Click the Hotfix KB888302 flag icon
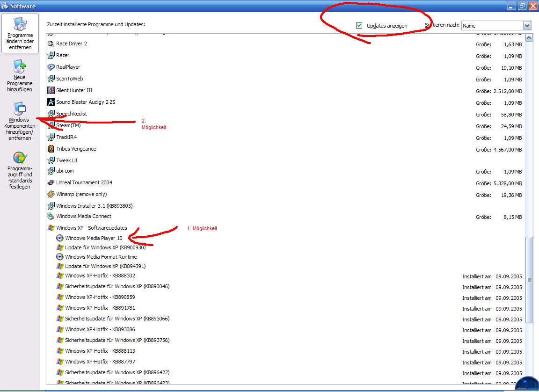Image resolution: width=539 pixels, height=392 pixels. [x=60, y=276]
